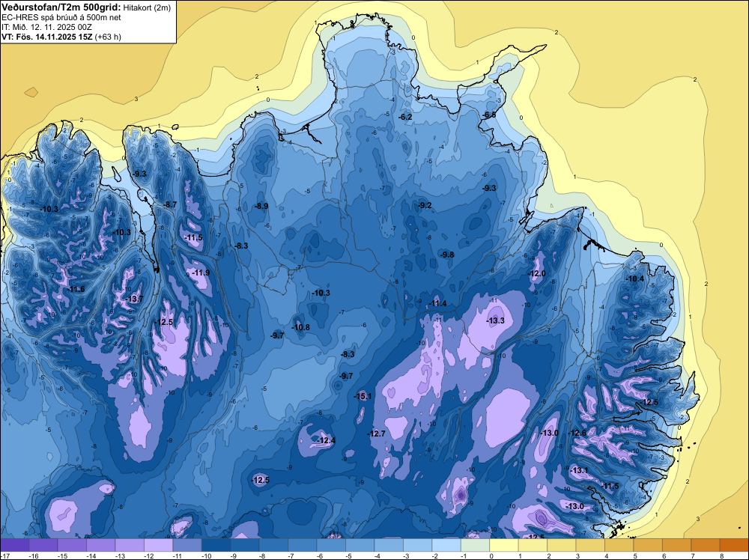Image resolution: width=749 pixels, height=560 pixels.
Task: Click the -15.1 coldest temperature label
Action: (x=363, y=396)
